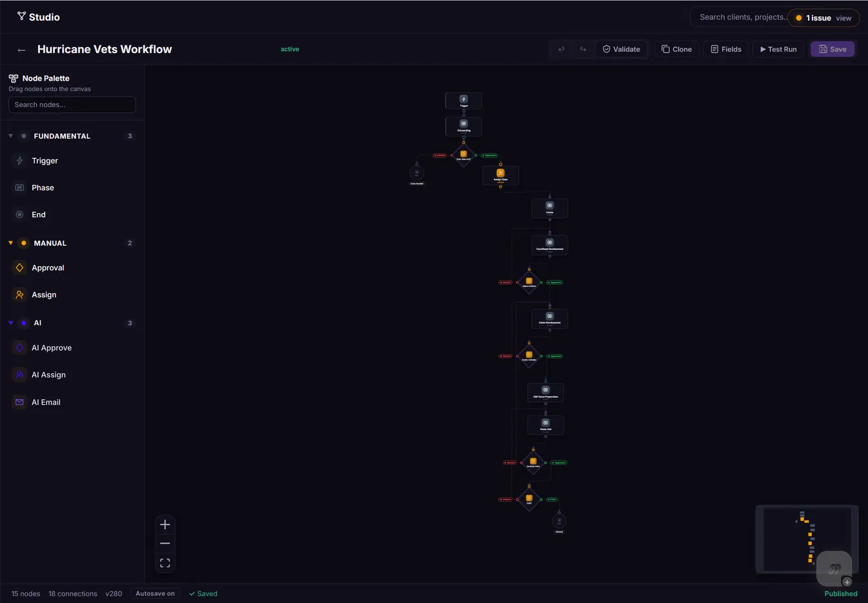Viewport: 868px width, 603px height.
Task: Select the Trigger node icon in palette
Action: [x=19, y=161]
